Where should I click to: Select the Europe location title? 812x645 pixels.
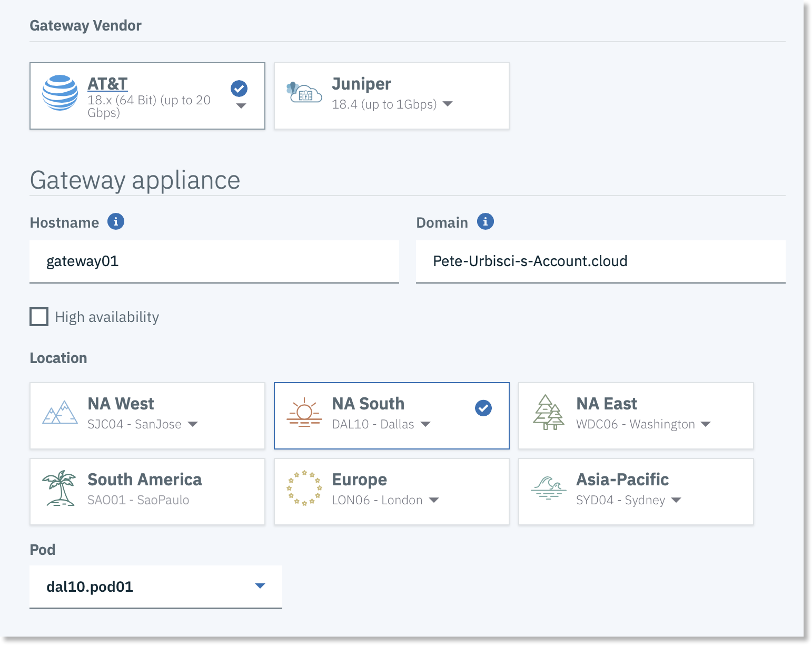[x=359, y=480]
